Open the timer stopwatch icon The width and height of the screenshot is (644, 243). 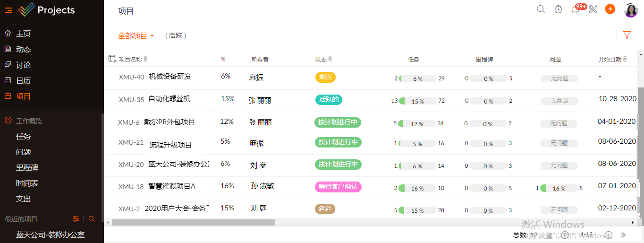558,9
